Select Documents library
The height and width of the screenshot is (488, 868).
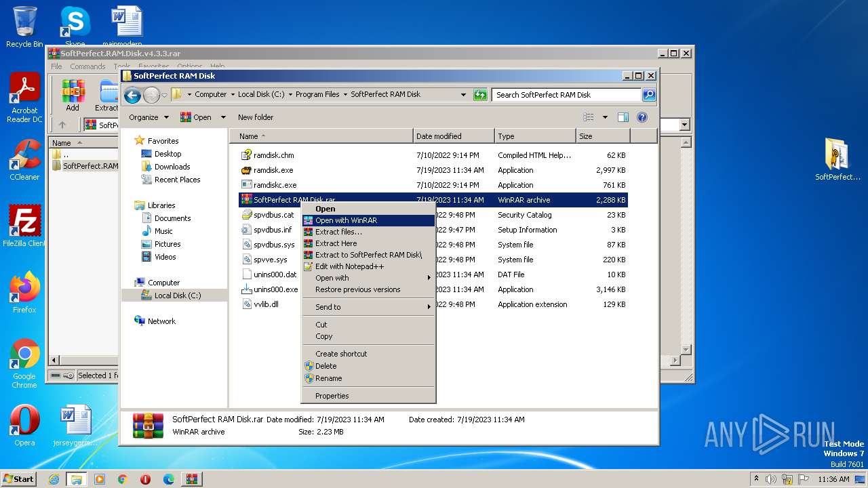[x=172, y=218]
